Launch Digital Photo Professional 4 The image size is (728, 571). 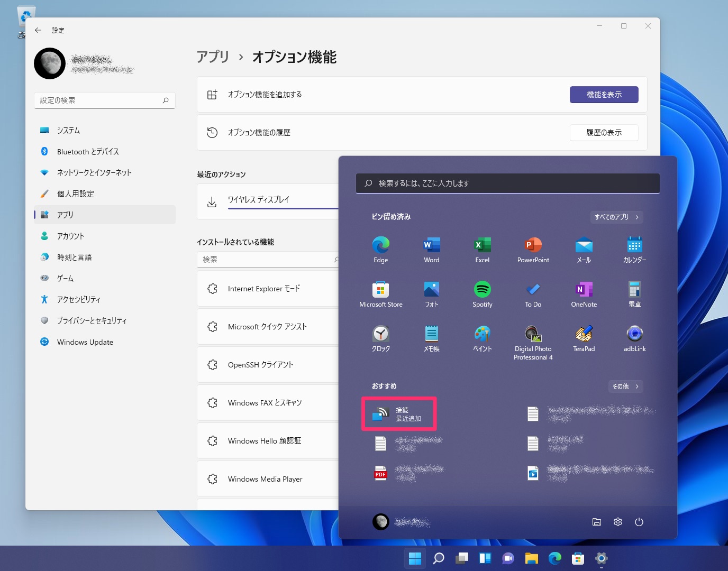click(533, 343)
